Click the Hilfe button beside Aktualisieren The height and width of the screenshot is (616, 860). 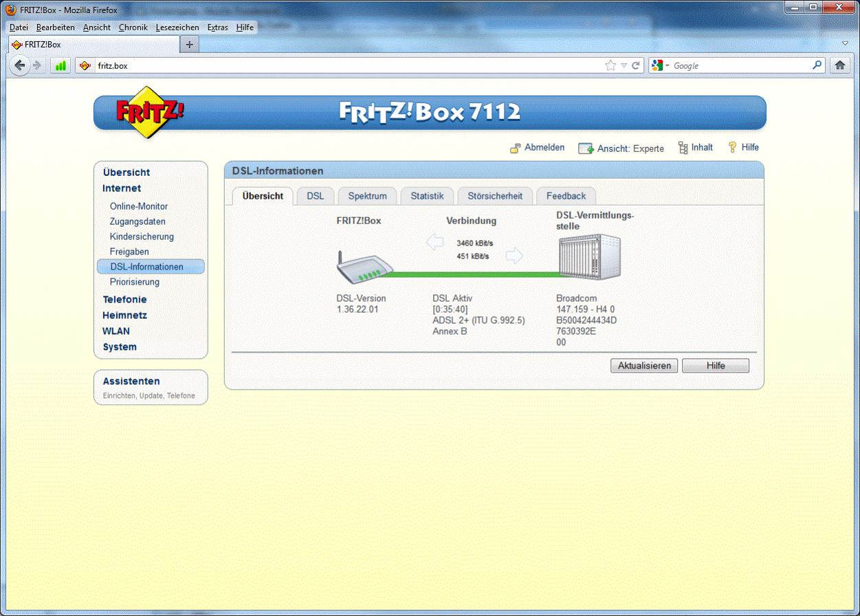pyautogui.click(x=716, y=366)
